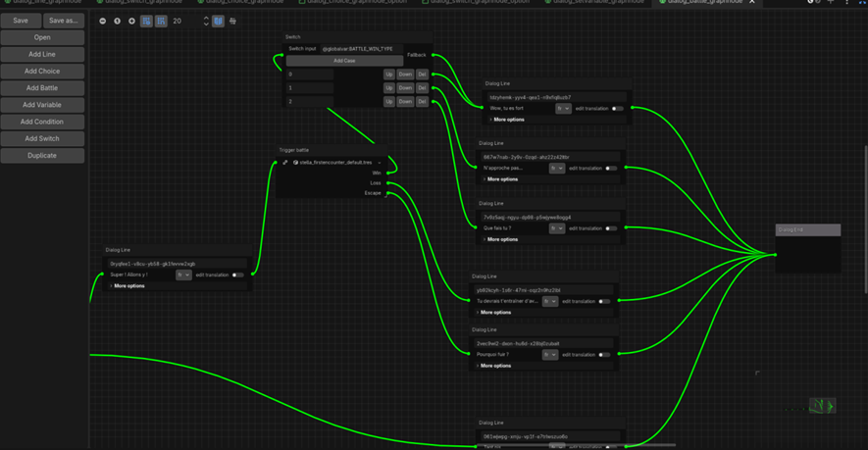868x450 pixels.
Task: Toggle the grid snapping icon in toolbar
Action: 161,21
